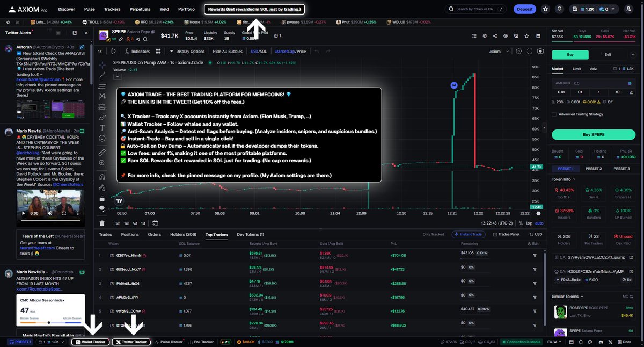644x347 pixels.
Task: Activate the chart zoom-in tool
Action: tap(102, 163)
